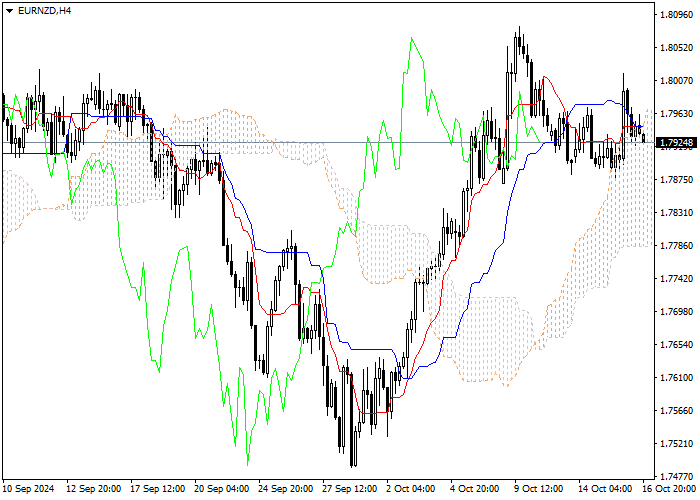
Task: Pick the 1.78310 price scale value
Action: tap(676, 212)
